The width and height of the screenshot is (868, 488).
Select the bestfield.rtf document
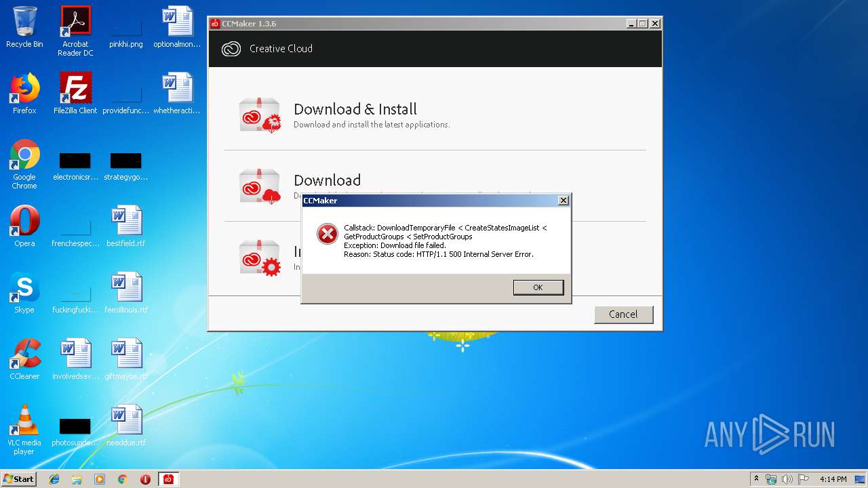(126, 226)
